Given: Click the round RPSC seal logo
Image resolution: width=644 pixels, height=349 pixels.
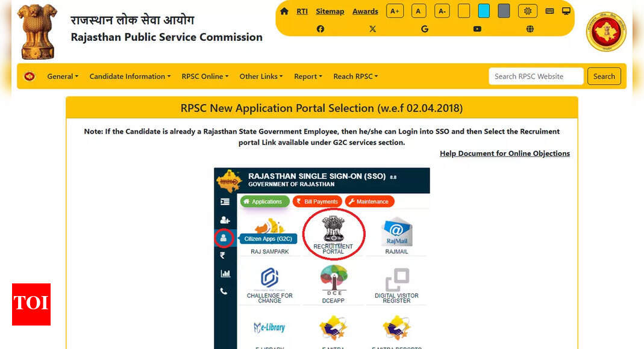Looking at the screenshot, I should click(606, 31).
